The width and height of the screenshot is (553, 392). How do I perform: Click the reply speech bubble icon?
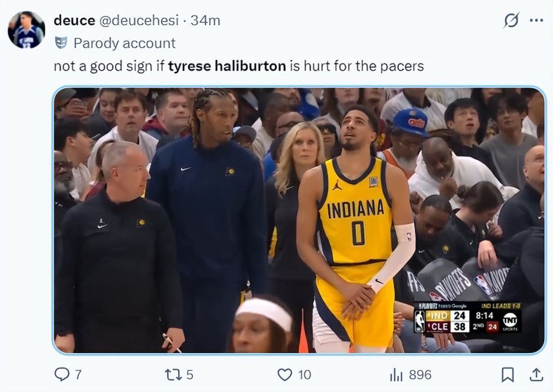tap(61, 374)
